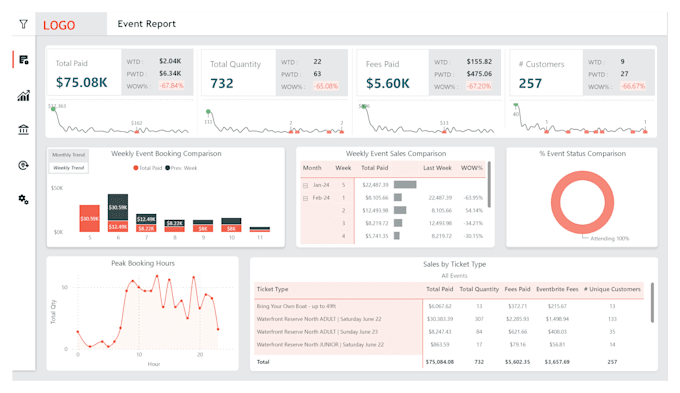Image resolution: width=680 pixels, height=393 pixels.
Task: Open the bank building sidebar icon
Action: coord(23,129)
